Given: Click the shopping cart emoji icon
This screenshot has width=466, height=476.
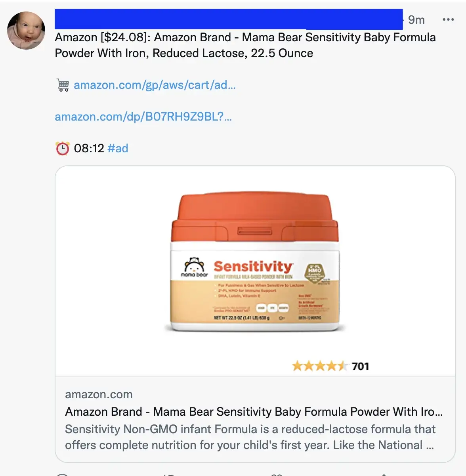Looking at the screenshot, I should tap(63, 85).
